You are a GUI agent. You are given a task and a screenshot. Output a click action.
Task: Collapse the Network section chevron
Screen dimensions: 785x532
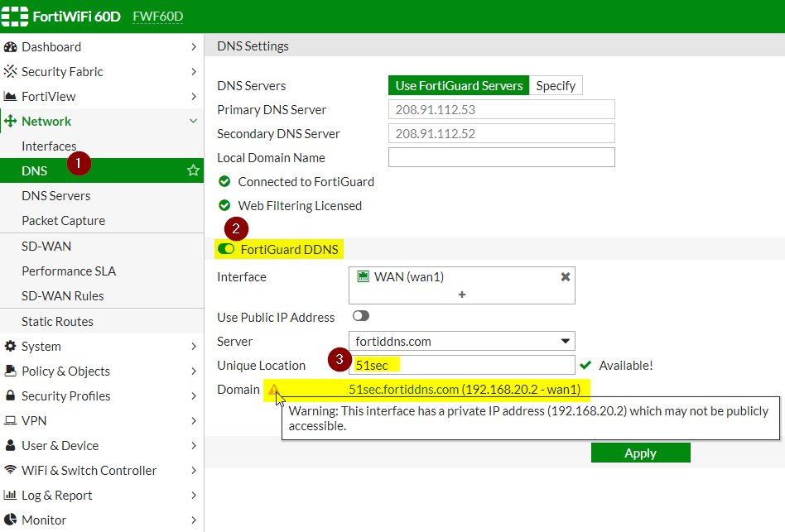point(193,121)
